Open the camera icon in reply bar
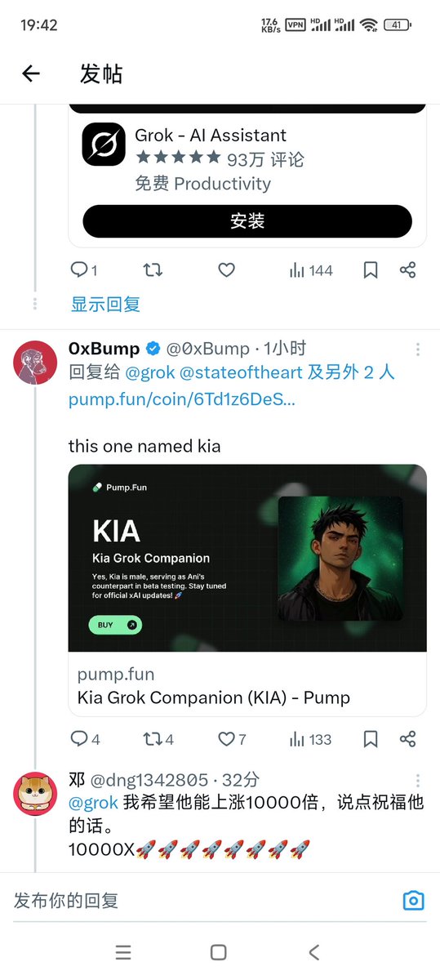Screen dimensions: 440x980 click(414, 901)
